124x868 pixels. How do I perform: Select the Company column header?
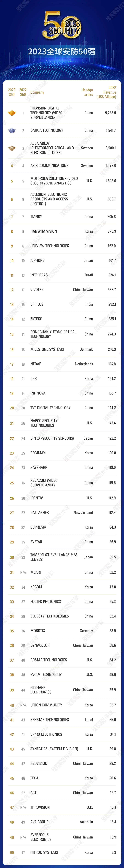pyautogui.click(x=37, y=92)
